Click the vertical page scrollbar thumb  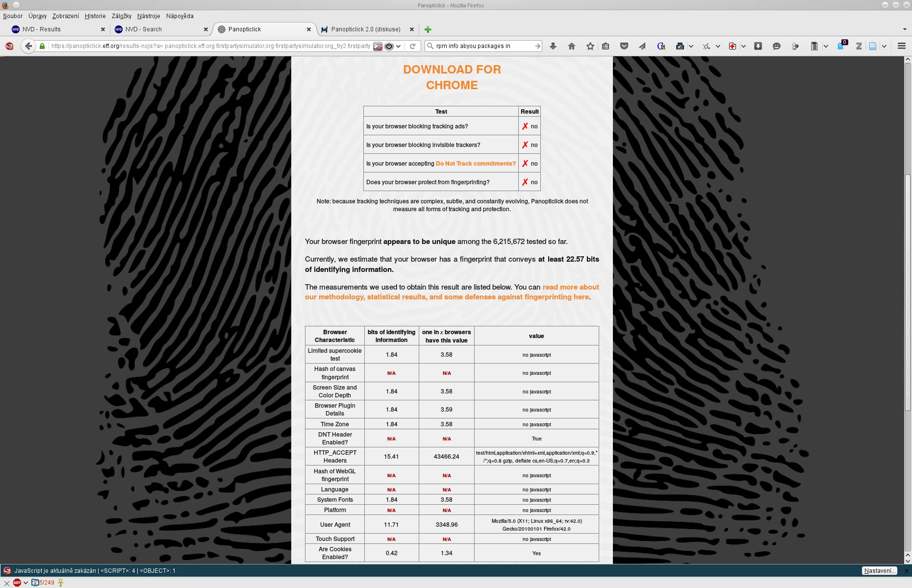pos(908,293)
